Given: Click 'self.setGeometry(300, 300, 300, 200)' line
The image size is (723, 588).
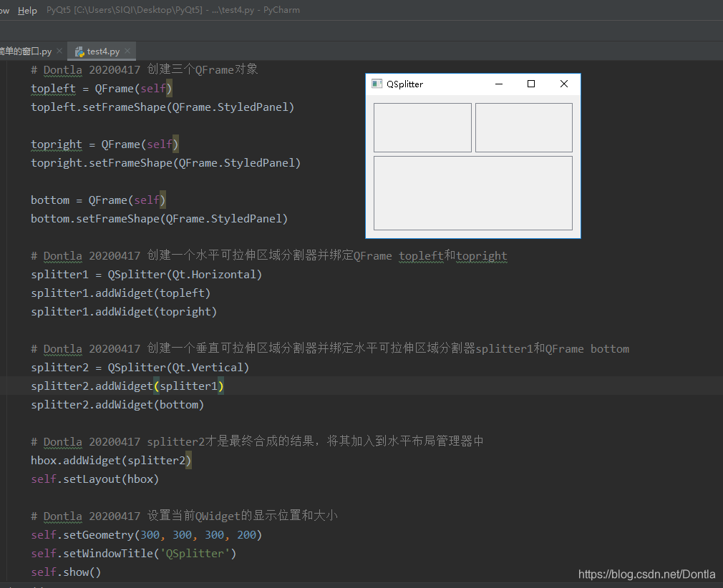Looking at the screenshot, I should click(146, 535).
